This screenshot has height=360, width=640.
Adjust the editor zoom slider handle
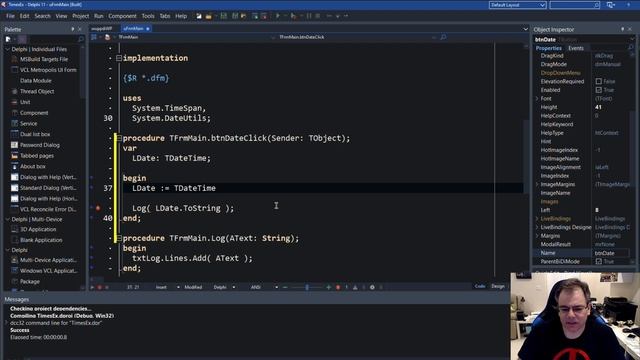307,287
